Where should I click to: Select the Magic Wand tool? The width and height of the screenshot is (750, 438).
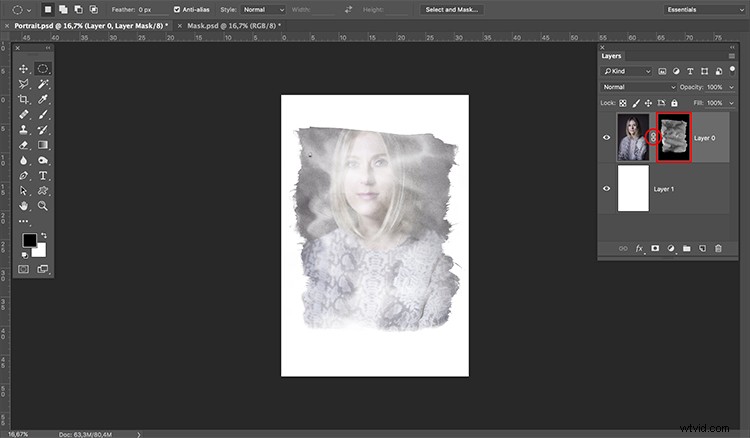pos(43,84)
